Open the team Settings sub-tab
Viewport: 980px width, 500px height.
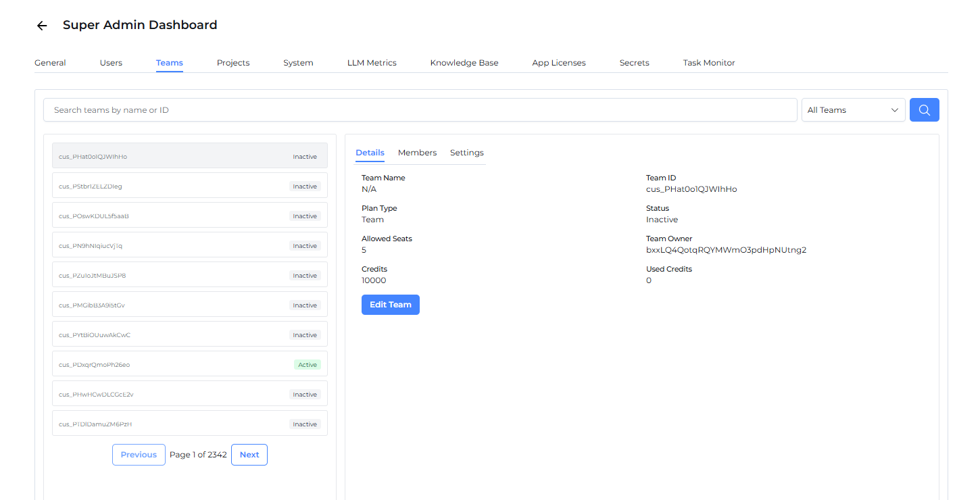pyautogui.click(x=467, y=153)
